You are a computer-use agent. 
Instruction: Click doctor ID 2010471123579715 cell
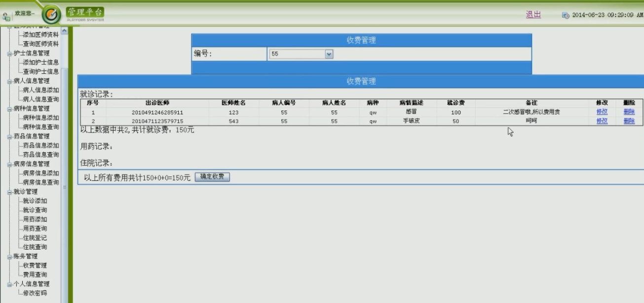tap(157, 121)
